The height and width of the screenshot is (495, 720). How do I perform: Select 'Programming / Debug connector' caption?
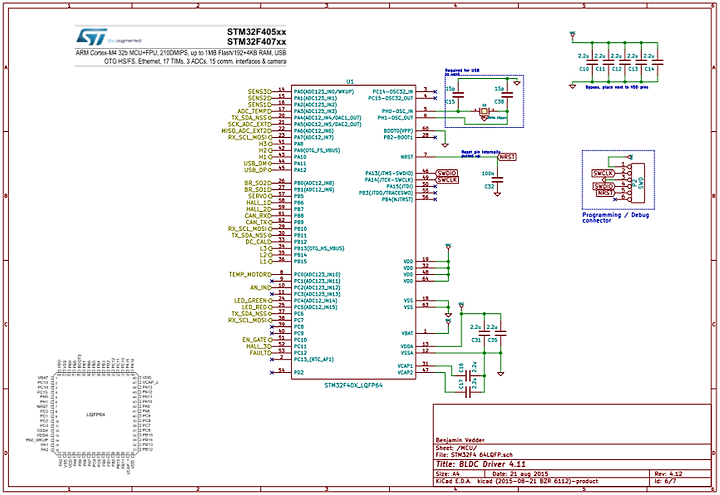point(615,218)
